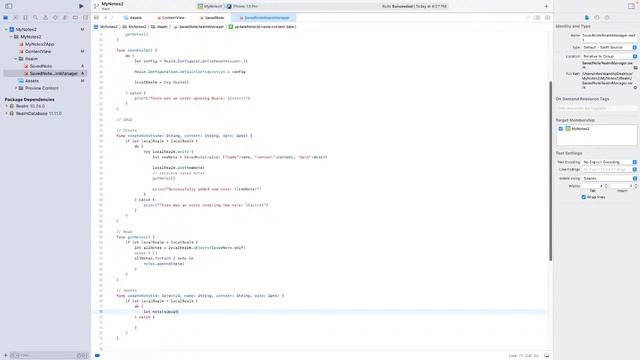Screen dimensions: 640x360
Task: Open the Line Endings dropdown
Action: point(609,169)
